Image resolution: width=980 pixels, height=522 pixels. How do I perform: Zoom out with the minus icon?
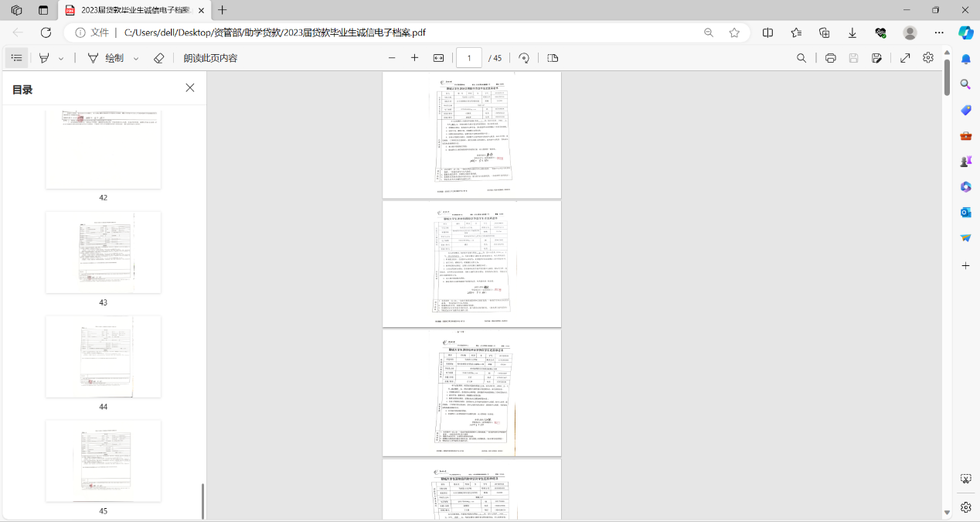[392, 58]
